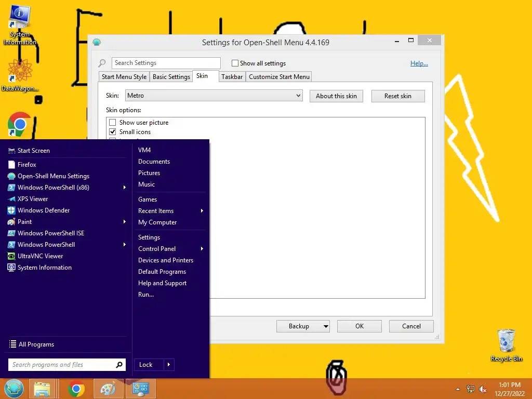Click the Lock button in start menu
The width and height of the screenshot is (532, 399).
(x=149, y=365)
